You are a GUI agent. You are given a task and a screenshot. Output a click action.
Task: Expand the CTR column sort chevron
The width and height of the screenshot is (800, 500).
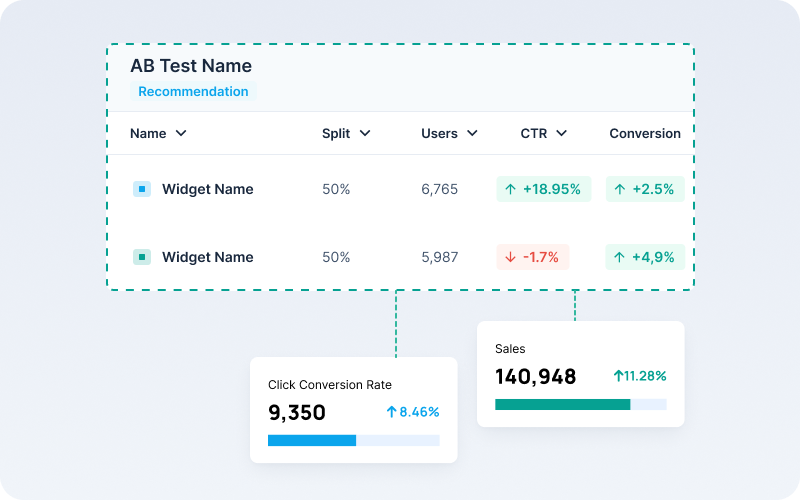tap(562, 133)
